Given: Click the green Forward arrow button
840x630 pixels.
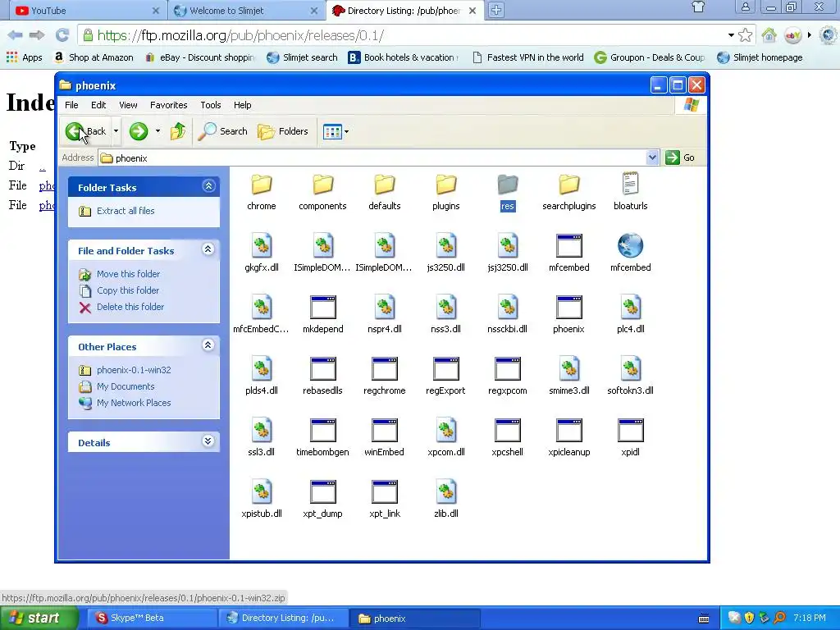Looking at the screenshot, I should pos(138,131).
